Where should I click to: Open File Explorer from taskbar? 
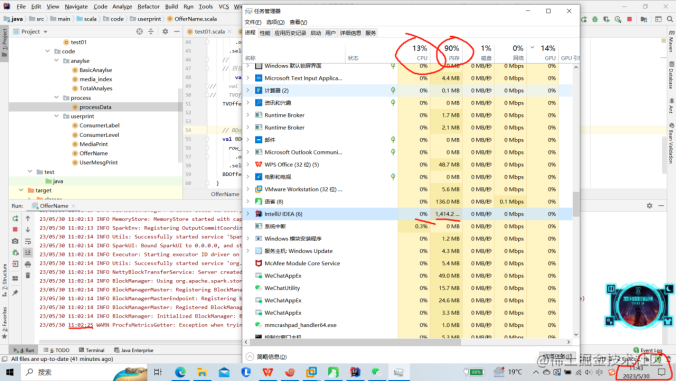(x=202, y=372)
